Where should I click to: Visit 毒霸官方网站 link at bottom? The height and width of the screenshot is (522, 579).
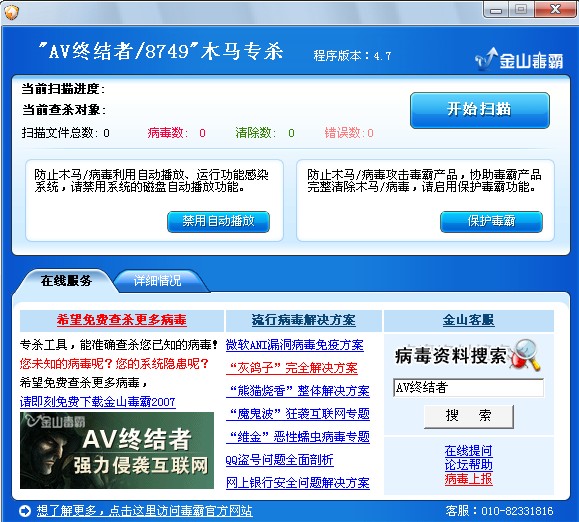tap(144, 511)
